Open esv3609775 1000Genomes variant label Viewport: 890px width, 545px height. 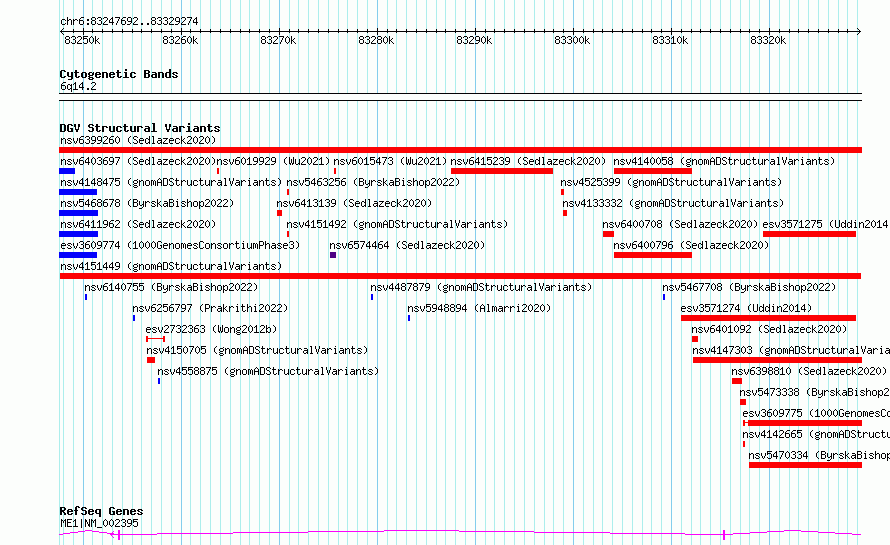(816, 413)
